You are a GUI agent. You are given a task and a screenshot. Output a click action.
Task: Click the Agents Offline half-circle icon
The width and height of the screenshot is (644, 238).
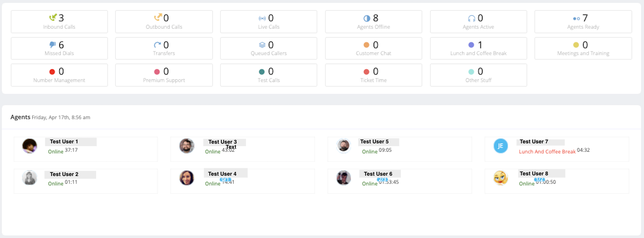pos(367,18)
